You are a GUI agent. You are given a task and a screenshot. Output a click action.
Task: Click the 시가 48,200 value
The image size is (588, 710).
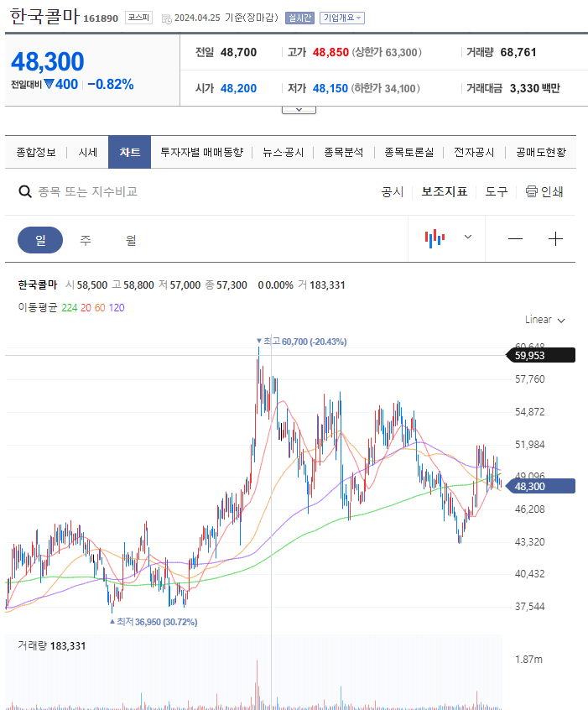coord(238,88)
